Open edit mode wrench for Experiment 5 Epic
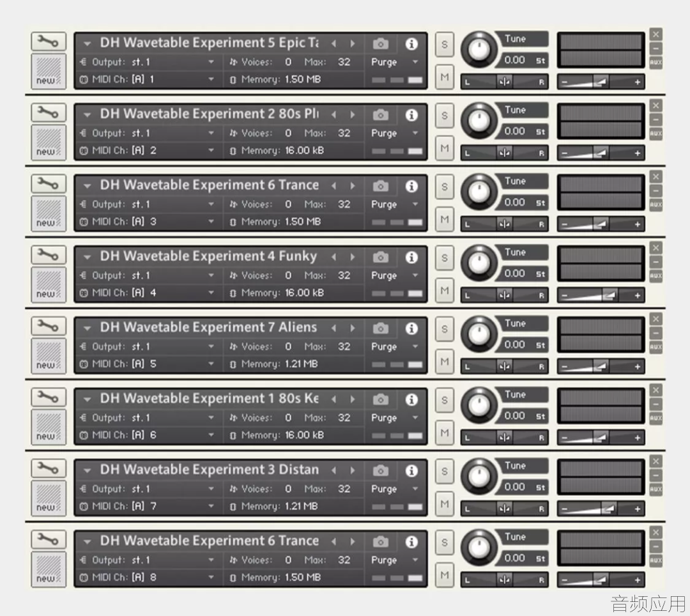 click(x=49, y=42)
